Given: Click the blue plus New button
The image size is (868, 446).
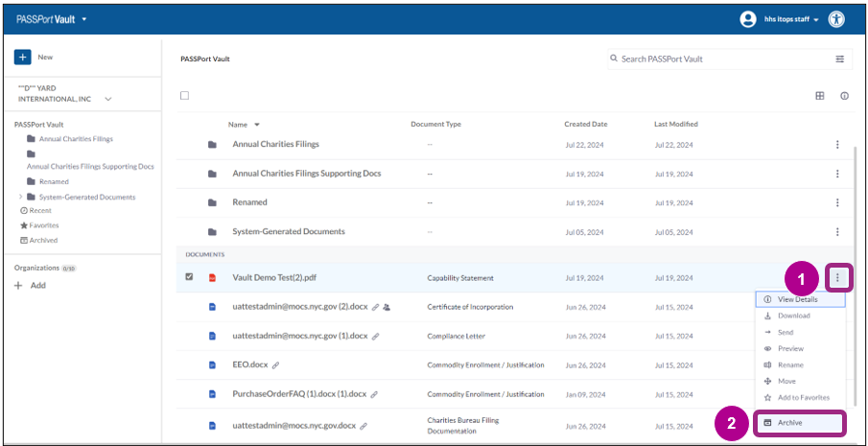Looking at the screenshot, I should [23, 57].
